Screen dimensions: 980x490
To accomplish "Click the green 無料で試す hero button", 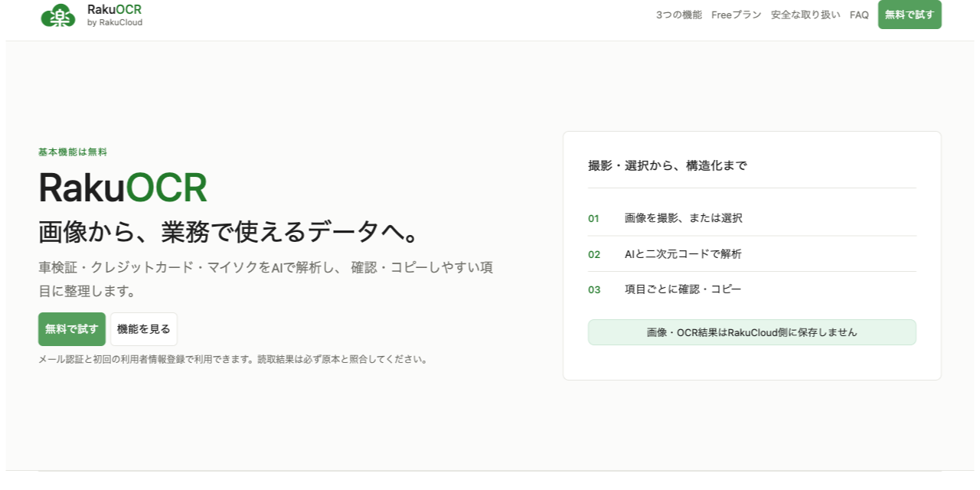I will 72,329.
